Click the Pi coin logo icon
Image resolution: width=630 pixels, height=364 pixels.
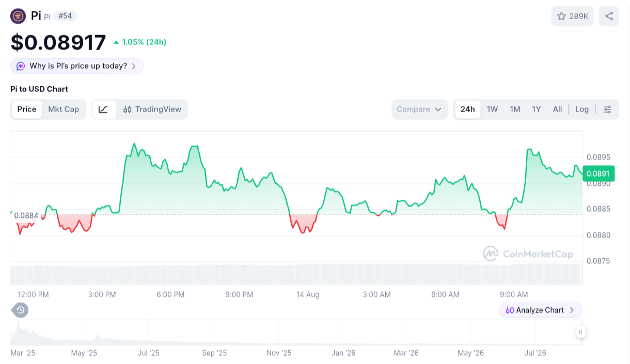point(18,16)
